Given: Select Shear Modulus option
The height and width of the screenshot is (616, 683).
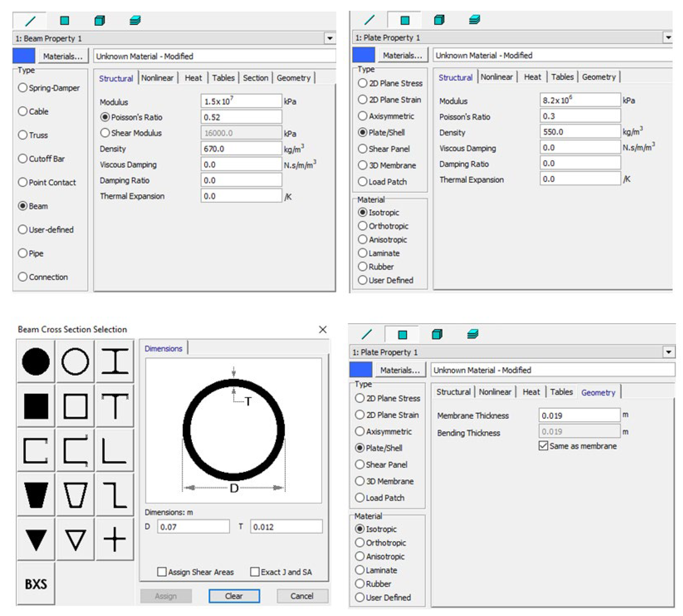Looking at the screenshot, I should tap(131, 133).
